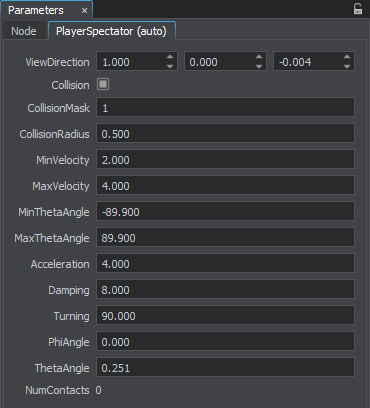Click the Damping value field
Viewport: 370px width, 408px height.
pyautogui.click(x=225, y=289)
